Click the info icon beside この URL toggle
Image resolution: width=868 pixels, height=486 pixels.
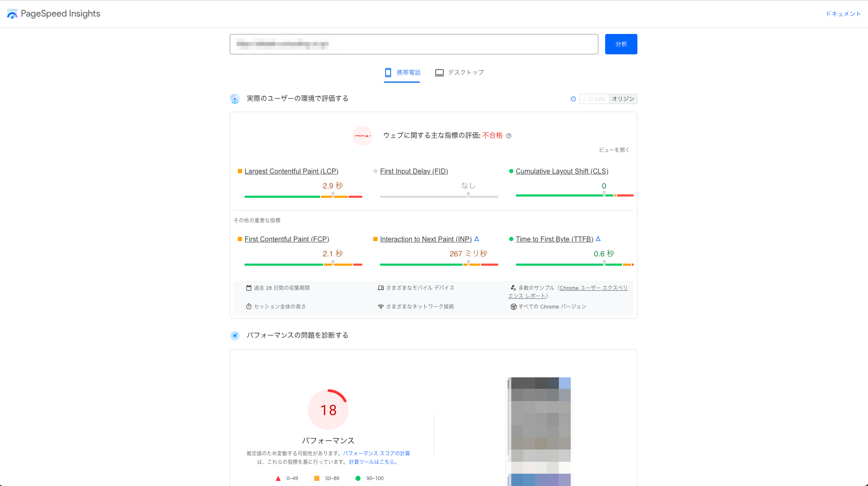pyautogui.click(x=573, y=99)
